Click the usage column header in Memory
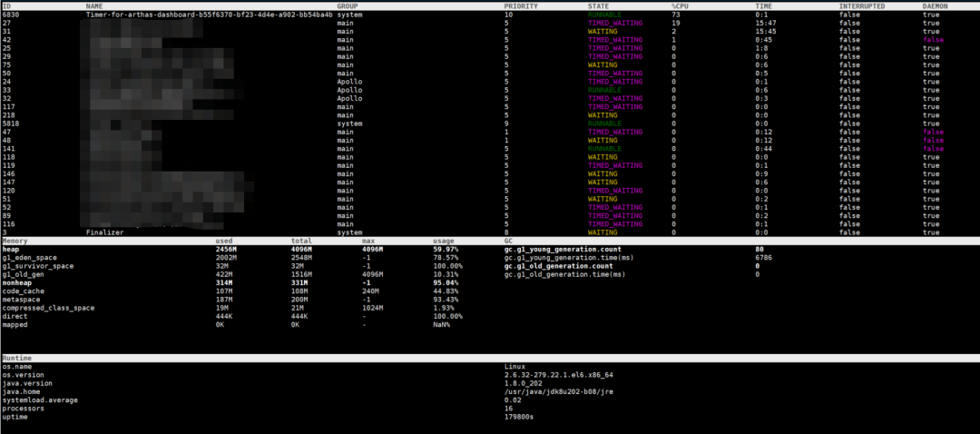The image size is (980, 434). (443, 241)
